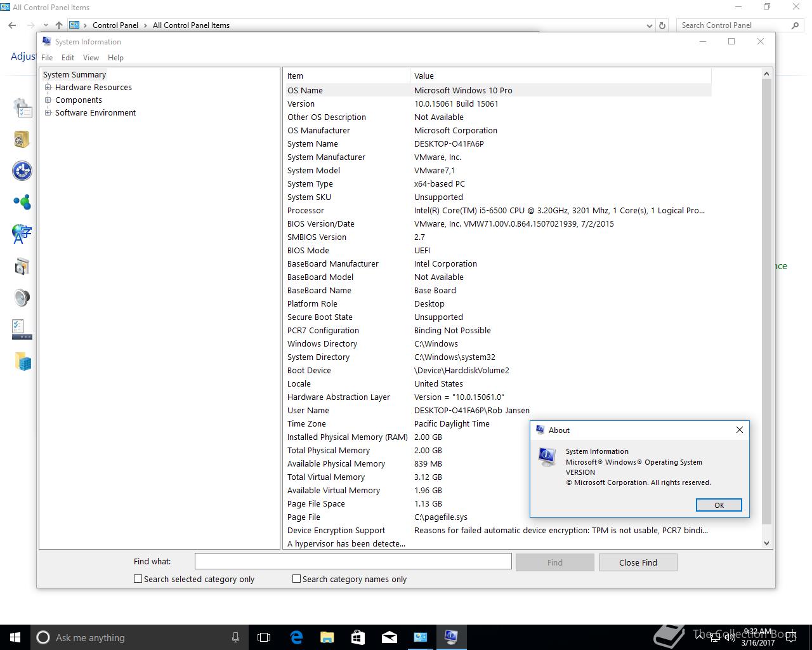Open the Taskbar and Navigation Control Panel icon

click(x=22, y=329)
